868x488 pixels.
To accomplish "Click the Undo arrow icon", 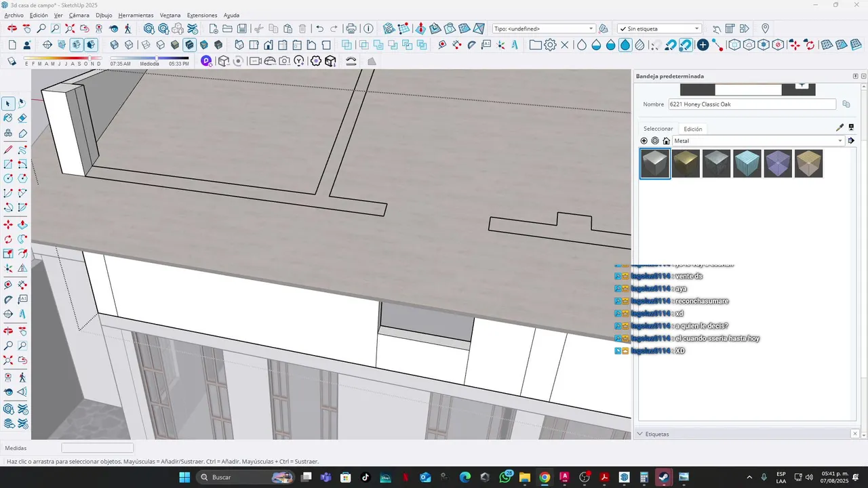I will (319, 28).
